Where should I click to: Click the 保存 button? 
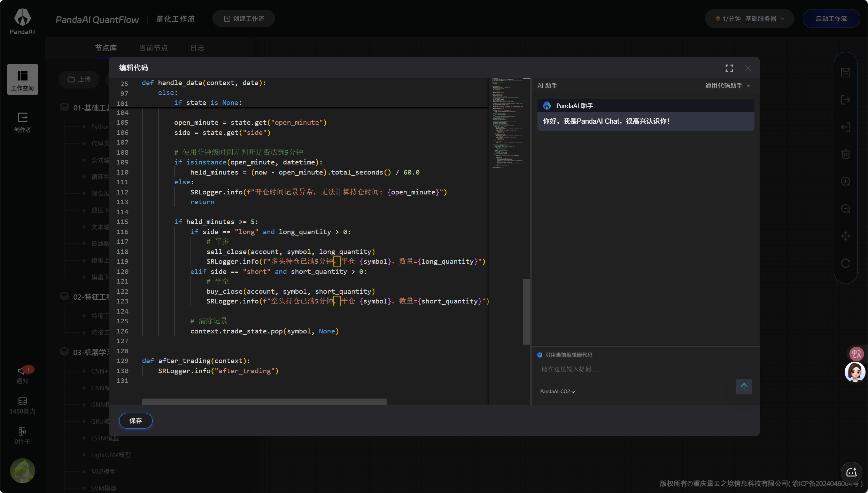136,421
